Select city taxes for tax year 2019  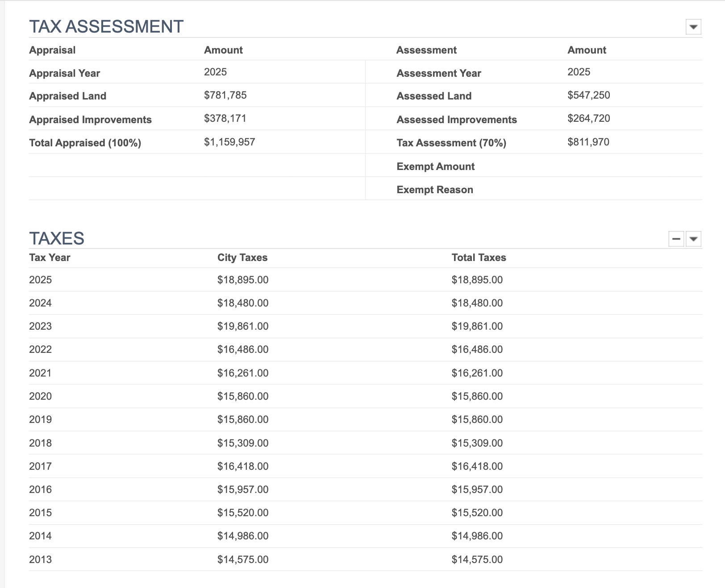(243, 419)
